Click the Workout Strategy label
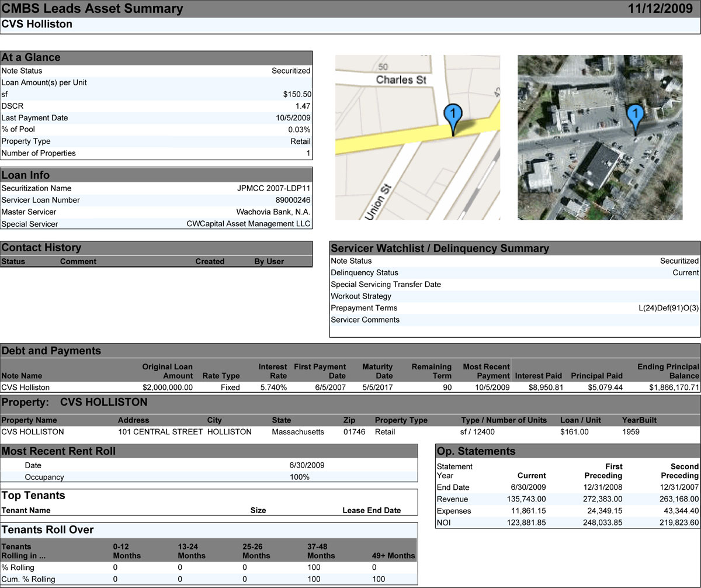 coord(361,296)
